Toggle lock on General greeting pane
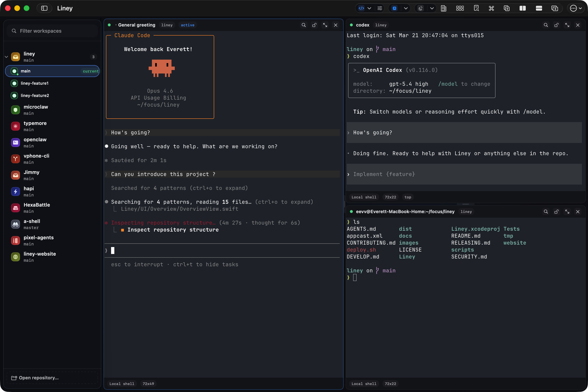The width and height of the screenshot is (588, 392). tap(314, 25)
